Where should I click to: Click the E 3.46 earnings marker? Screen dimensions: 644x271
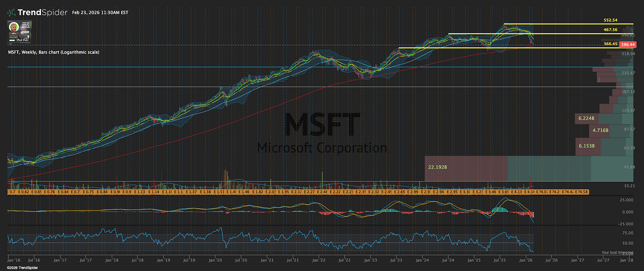tap(491, 192)
